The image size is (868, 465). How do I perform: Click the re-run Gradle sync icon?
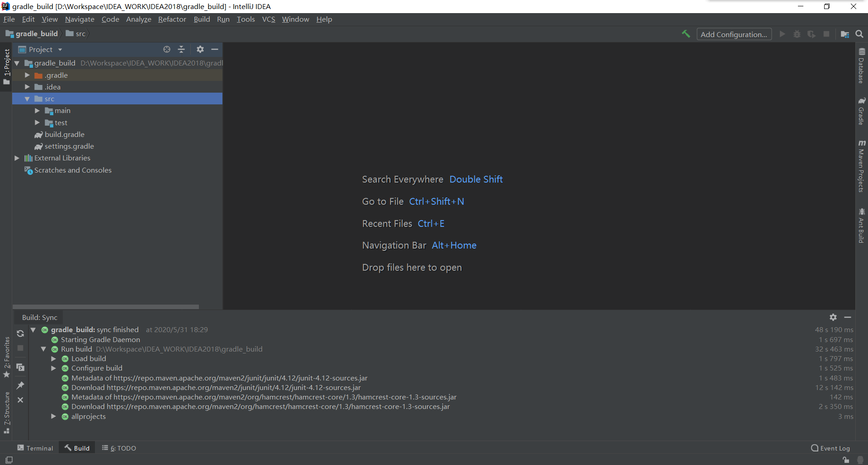click(20, 333)
